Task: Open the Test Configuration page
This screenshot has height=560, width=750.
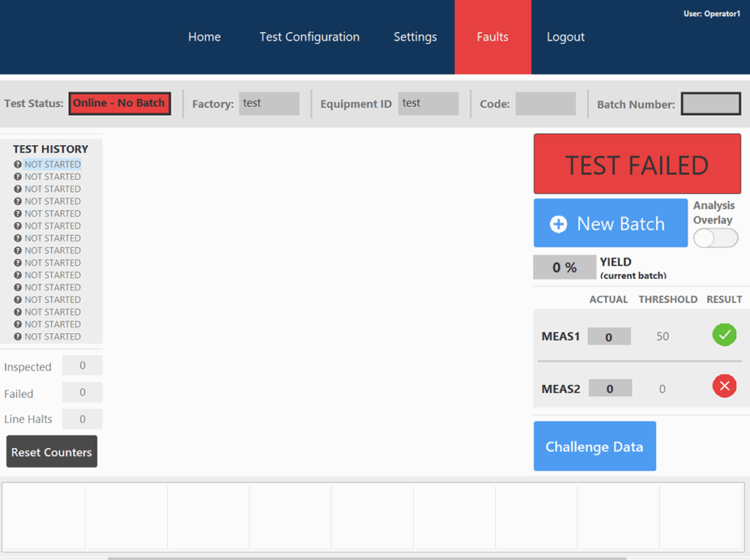Action: pos(309,37)
